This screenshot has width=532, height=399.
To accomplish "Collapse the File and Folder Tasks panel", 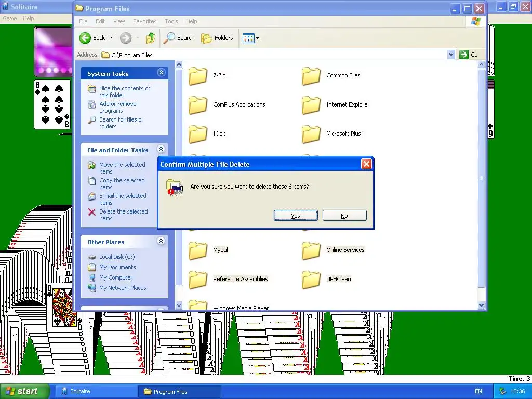I will click(161, 149).
